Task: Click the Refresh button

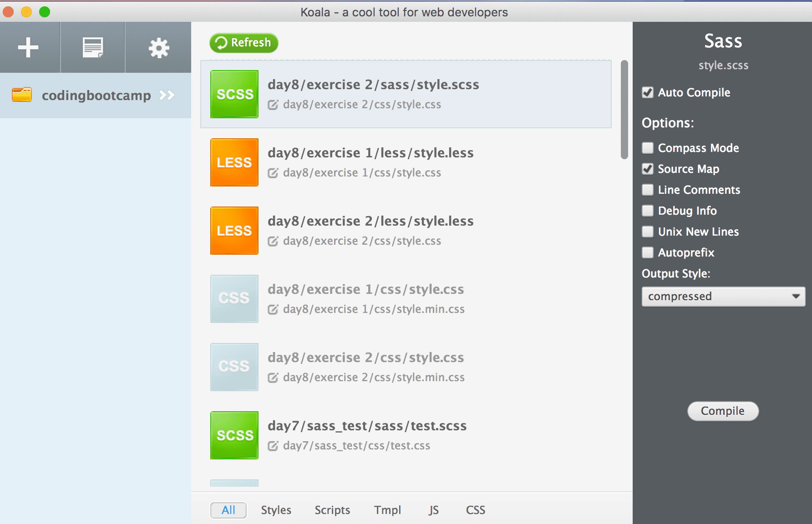Action: click(244, 43)
